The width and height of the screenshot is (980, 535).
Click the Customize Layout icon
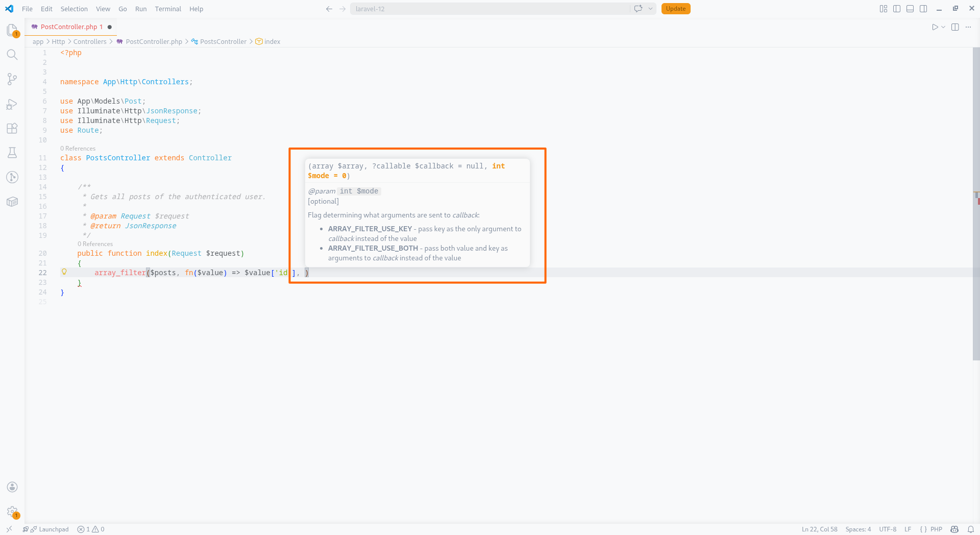click(x=884, y=9)
